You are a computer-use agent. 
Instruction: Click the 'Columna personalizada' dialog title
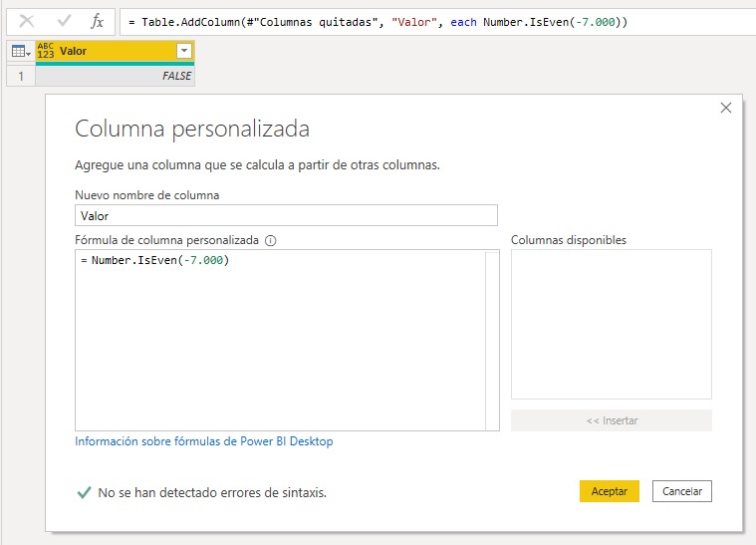(x=192, y=129)
